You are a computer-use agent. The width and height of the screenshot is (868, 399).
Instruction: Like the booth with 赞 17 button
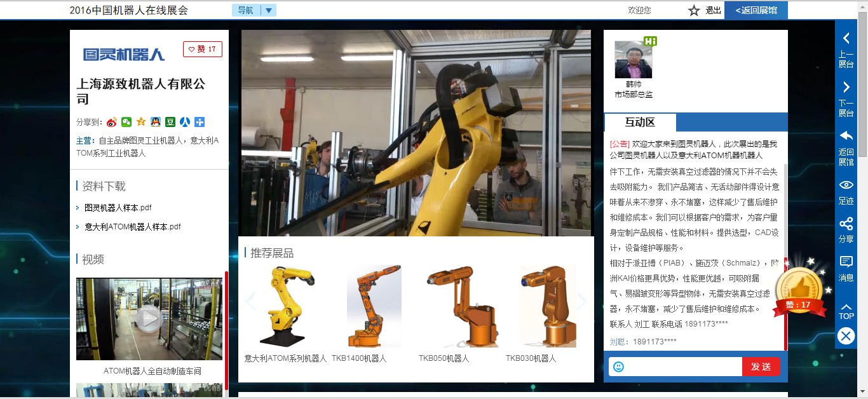(x=203, y=49)
